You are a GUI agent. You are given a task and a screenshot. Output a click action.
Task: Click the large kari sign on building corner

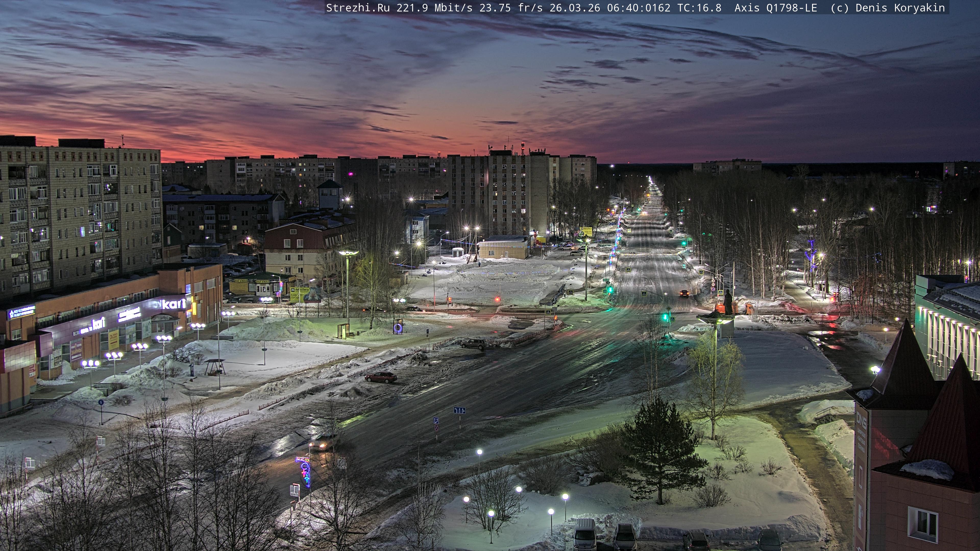coord(174,304)
